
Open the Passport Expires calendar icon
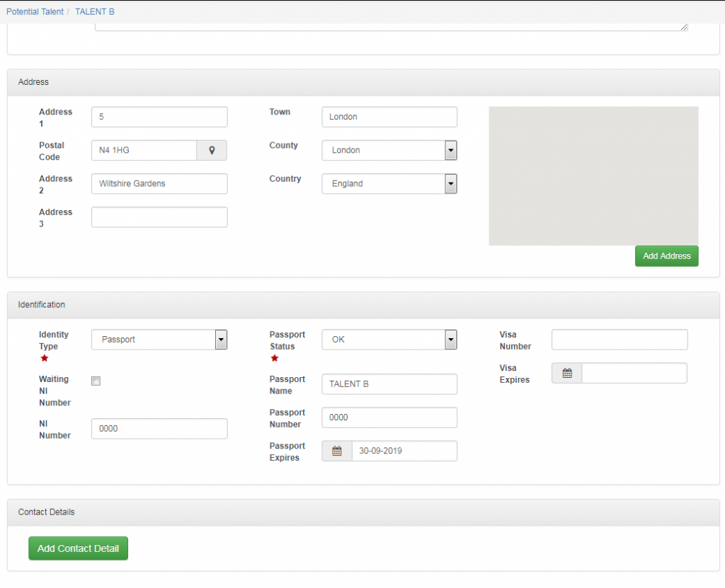(337, 451)
